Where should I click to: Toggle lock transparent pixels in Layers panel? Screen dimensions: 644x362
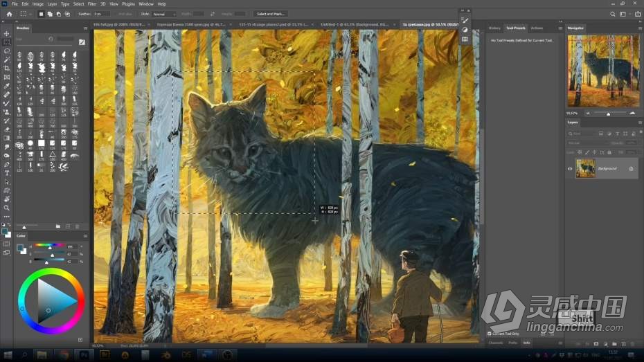[x=580, y=152]
